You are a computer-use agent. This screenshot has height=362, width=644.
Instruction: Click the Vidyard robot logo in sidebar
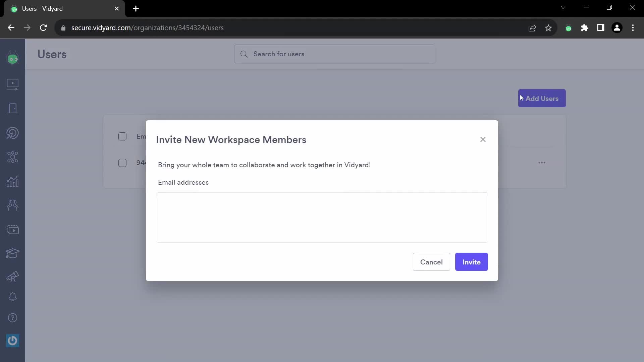click(13, 58)
